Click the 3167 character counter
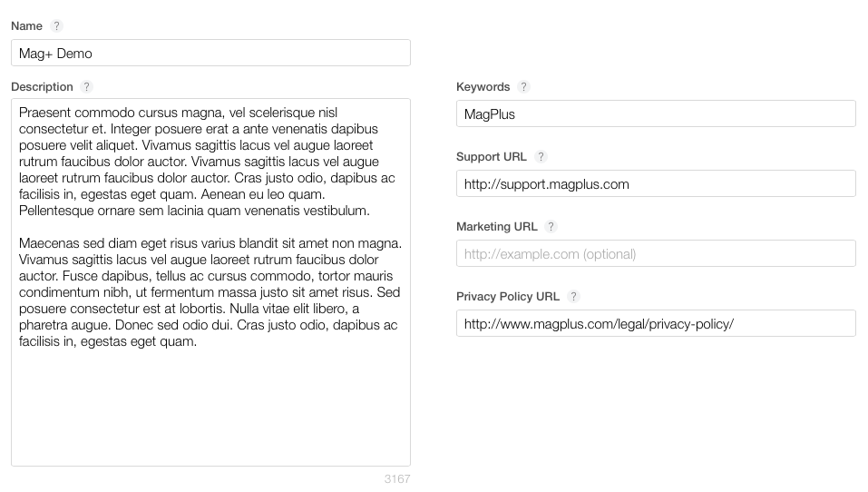The height and width of the screenshot is (492, 868). click(x=397, y=479)
